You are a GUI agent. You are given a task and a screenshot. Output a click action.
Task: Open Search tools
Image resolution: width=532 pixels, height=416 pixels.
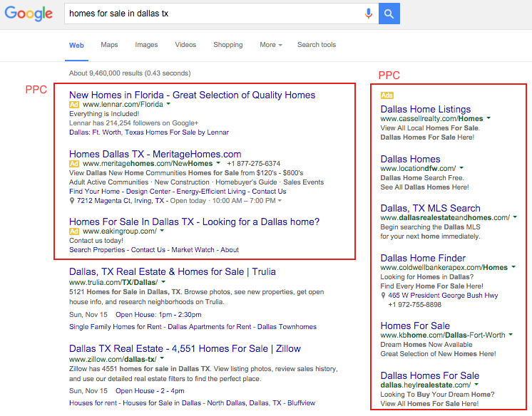tap(317, 45)
